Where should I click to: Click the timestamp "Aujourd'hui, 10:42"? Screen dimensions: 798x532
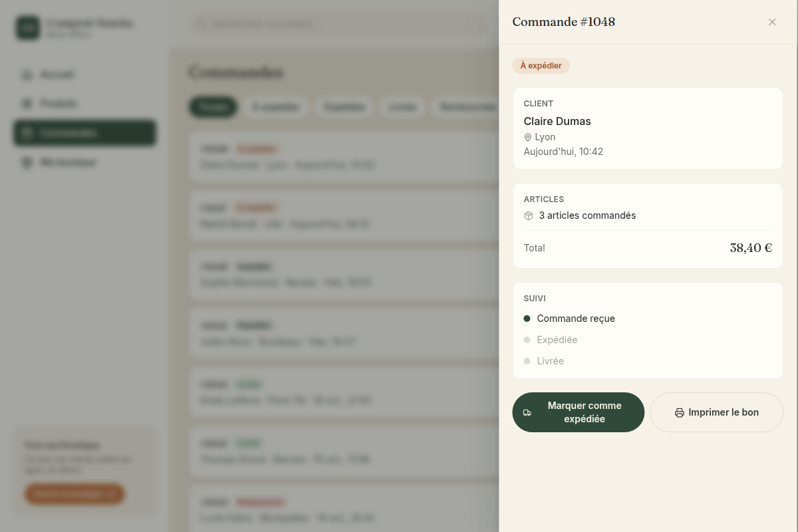point(563,152)
